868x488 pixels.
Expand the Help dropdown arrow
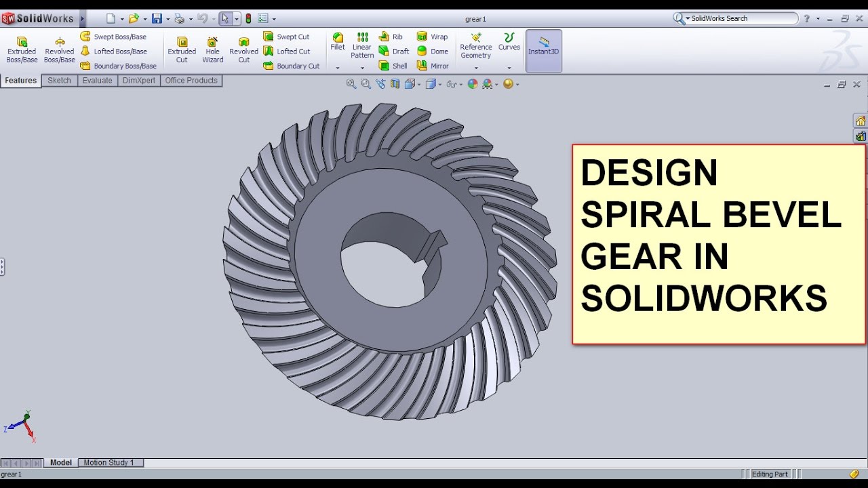coord(818,19)
